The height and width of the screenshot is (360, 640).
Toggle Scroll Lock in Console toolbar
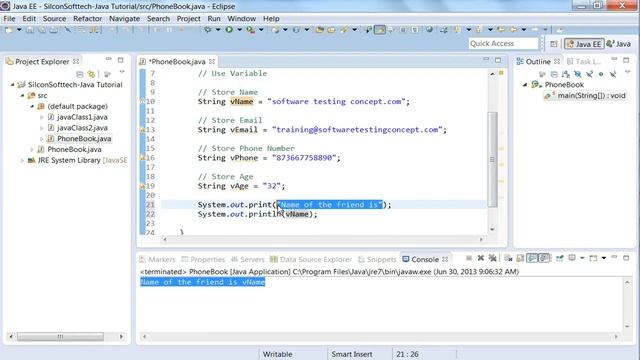click(520, 258)
